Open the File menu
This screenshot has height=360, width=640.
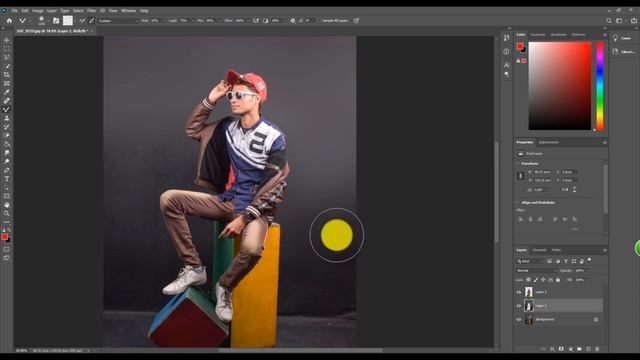(14, 11)
